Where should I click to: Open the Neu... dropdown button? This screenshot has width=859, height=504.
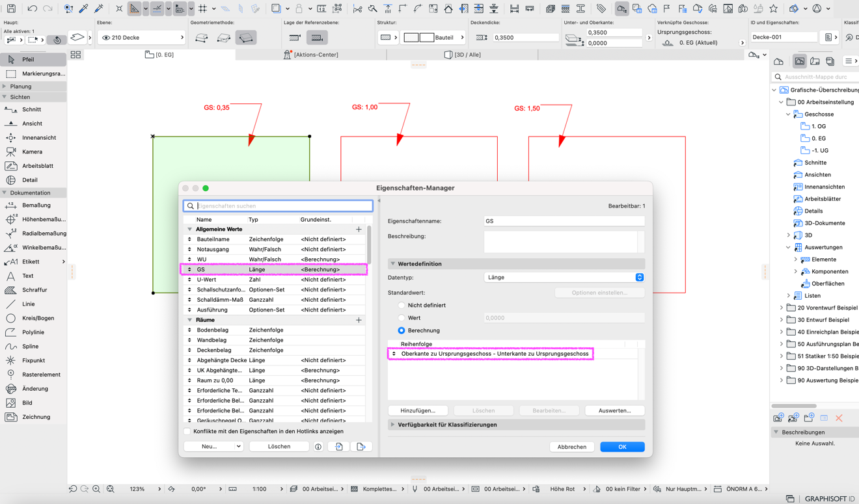pyautogui.click(x=213, y=447)
